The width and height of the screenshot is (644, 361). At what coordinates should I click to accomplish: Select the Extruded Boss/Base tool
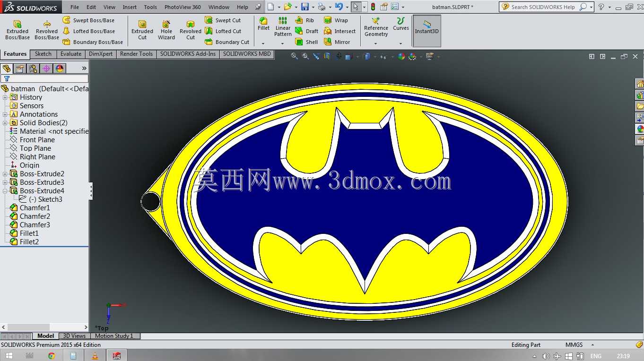tap(17, 30)
